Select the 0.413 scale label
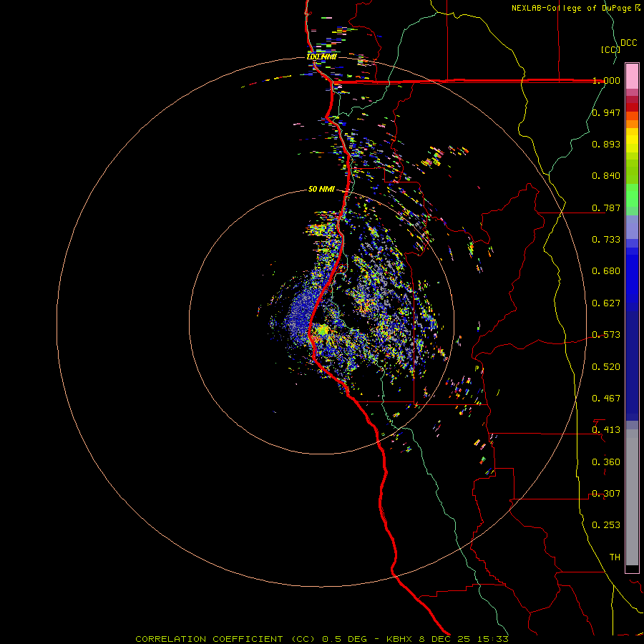Viewport: 644px width, 644px height. point(606,430)
